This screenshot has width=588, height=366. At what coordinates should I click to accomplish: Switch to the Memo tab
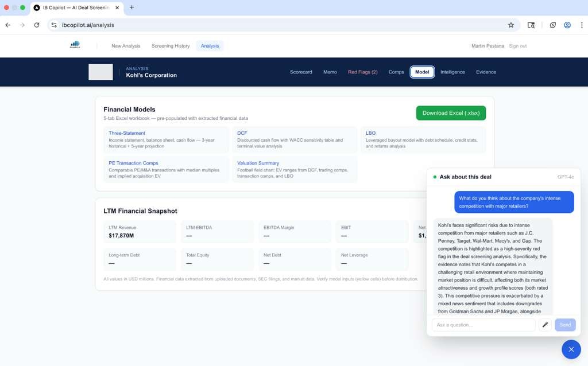[330, 72]
